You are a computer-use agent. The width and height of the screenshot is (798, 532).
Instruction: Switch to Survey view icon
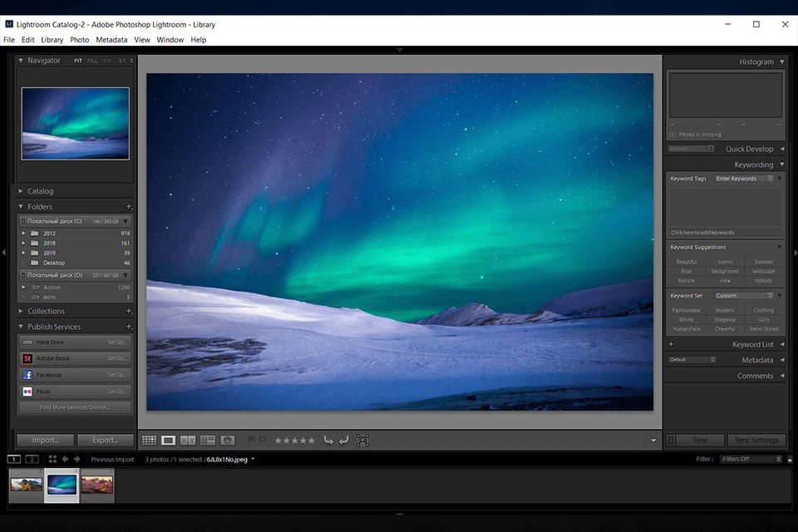pos(208,440)
